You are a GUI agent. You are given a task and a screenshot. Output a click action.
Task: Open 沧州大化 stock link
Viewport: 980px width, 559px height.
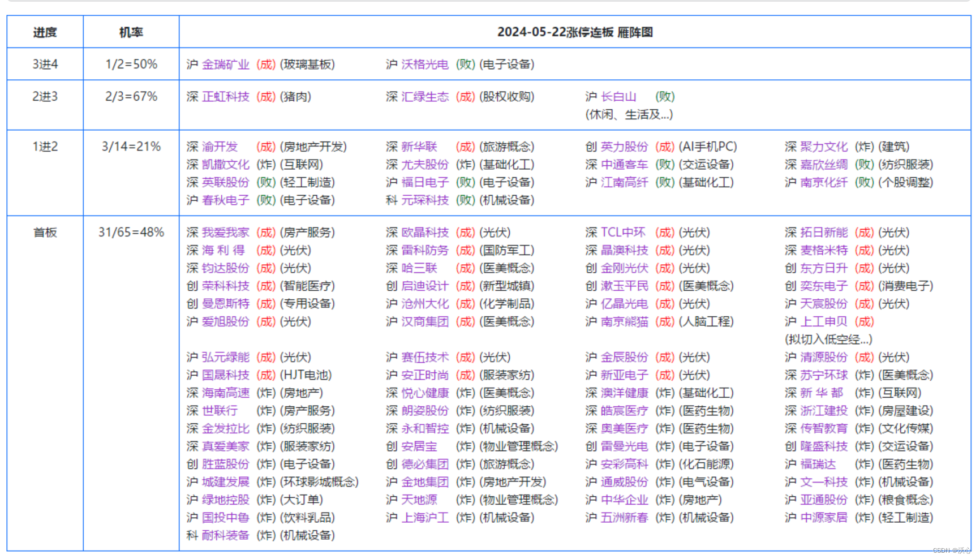[425, 304]
